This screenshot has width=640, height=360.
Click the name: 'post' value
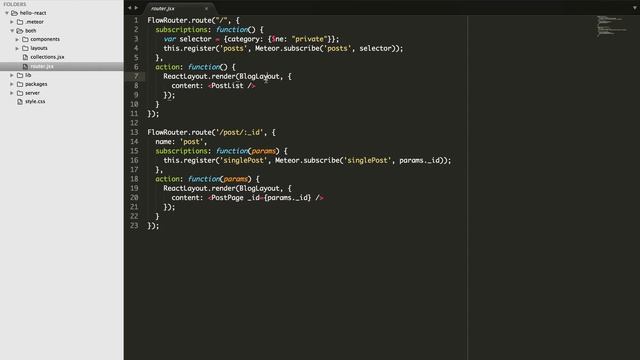[x=191, y=142]
